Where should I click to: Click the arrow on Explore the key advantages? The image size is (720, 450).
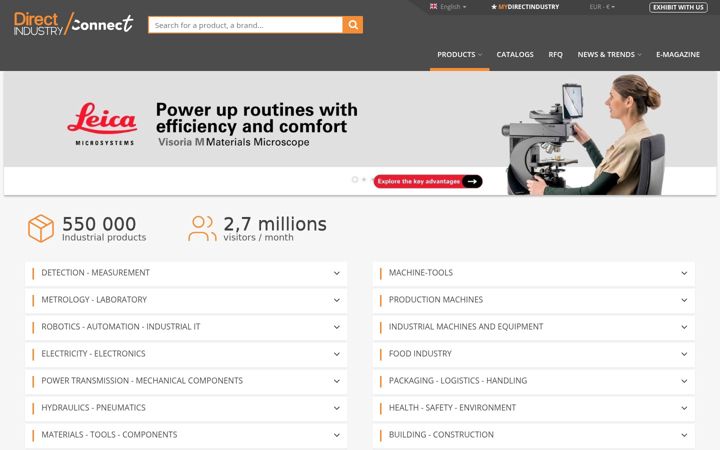click(x=472, y=181)
